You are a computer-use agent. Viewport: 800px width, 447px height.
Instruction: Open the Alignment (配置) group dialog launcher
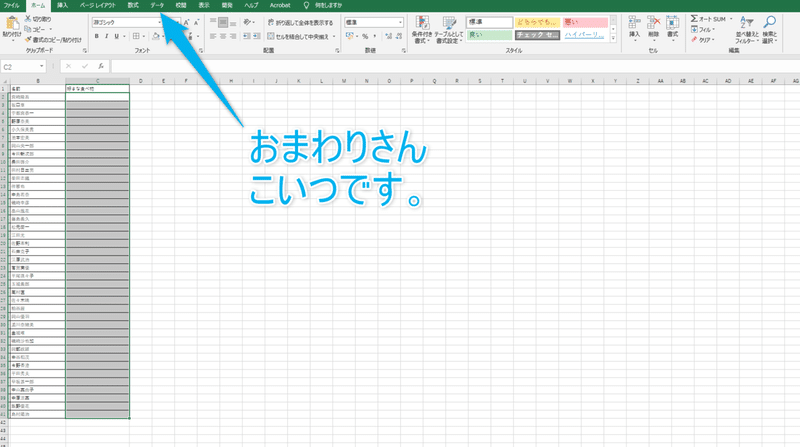pyautogui.click(x=337, y=51)
